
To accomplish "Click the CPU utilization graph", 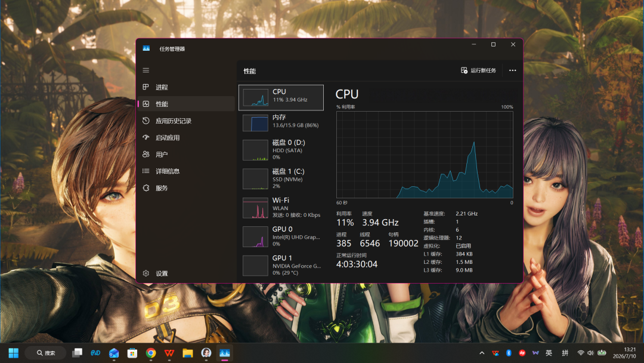I will click(x=425, y=155).
